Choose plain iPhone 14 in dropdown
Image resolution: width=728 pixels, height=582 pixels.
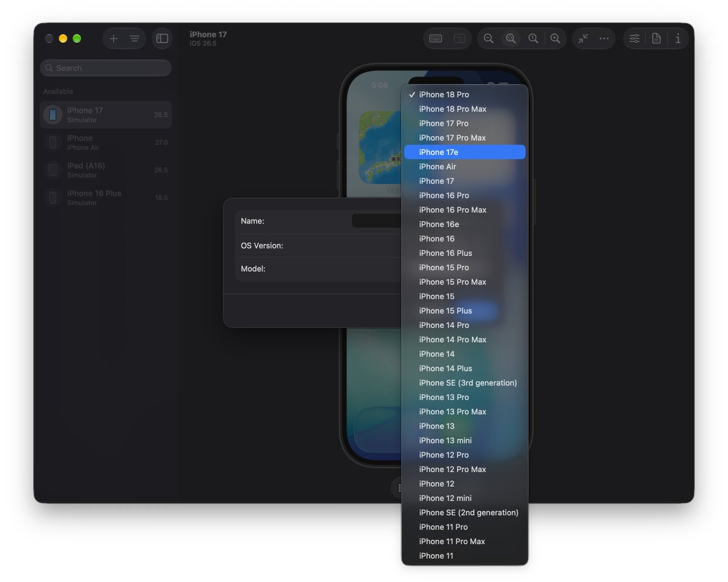[465, 354]
